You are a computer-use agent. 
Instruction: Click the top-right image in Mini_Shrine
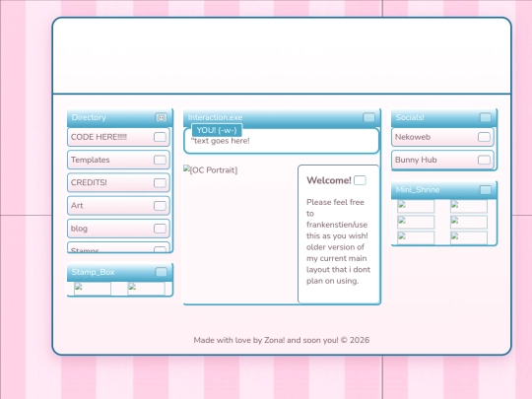click(x=469, y=206)
